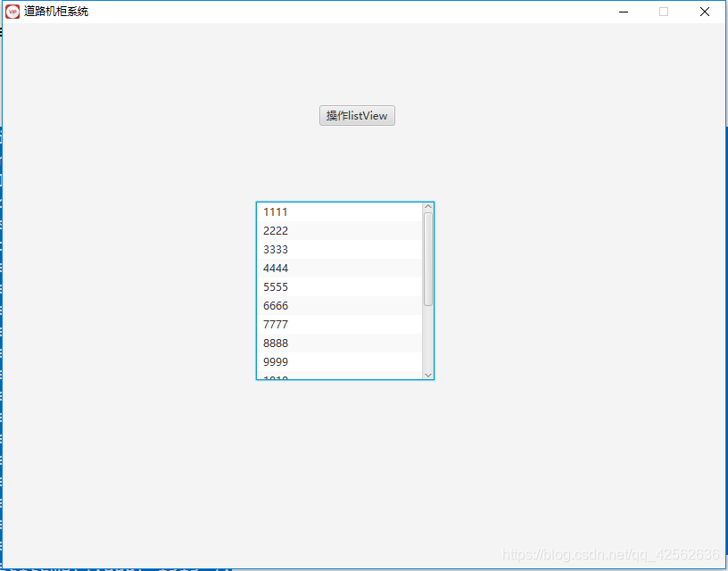
Task: Select list row 4444
Action: pos(339,269)
